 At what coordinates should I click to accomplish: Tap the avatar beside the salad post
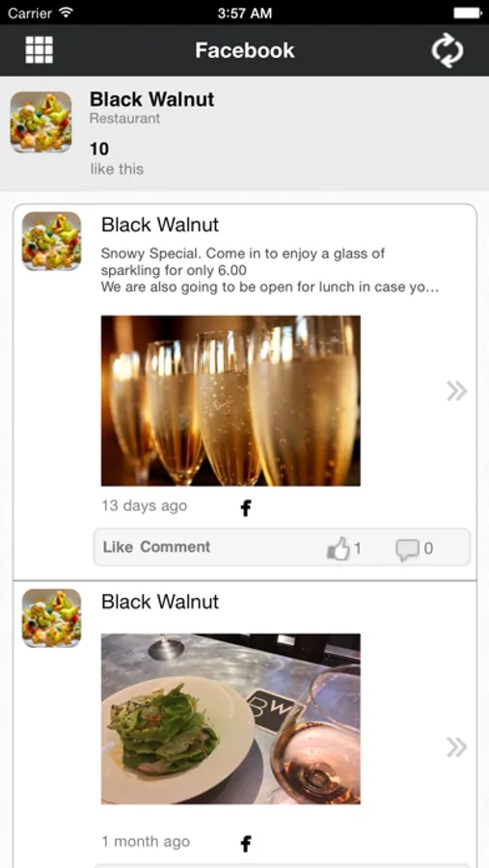51,618
